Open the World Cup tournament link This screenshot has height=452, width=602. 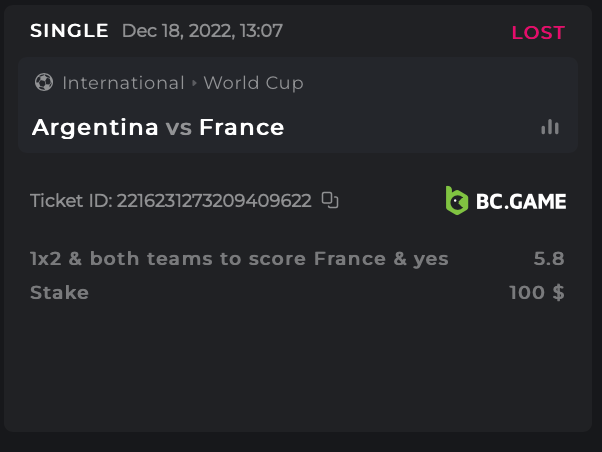click(253, 83)
